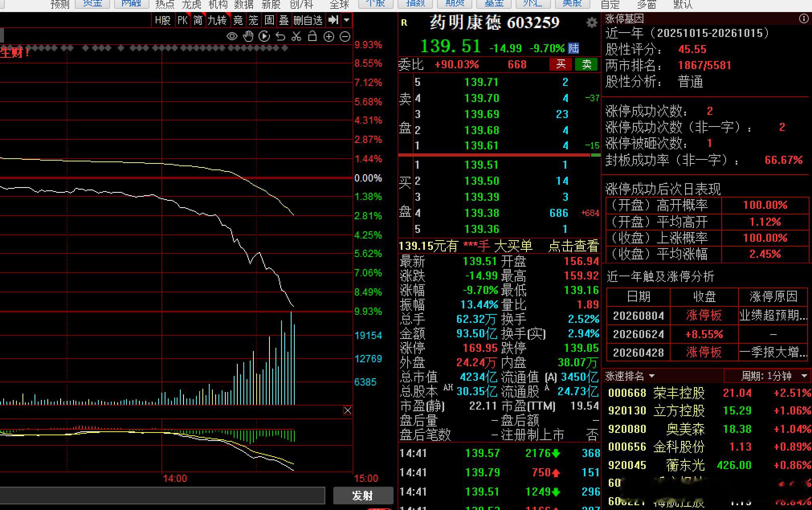Click the blue 陆 badge beside -9.70%
The image size is (812, 510).
(x=574, y=49)
